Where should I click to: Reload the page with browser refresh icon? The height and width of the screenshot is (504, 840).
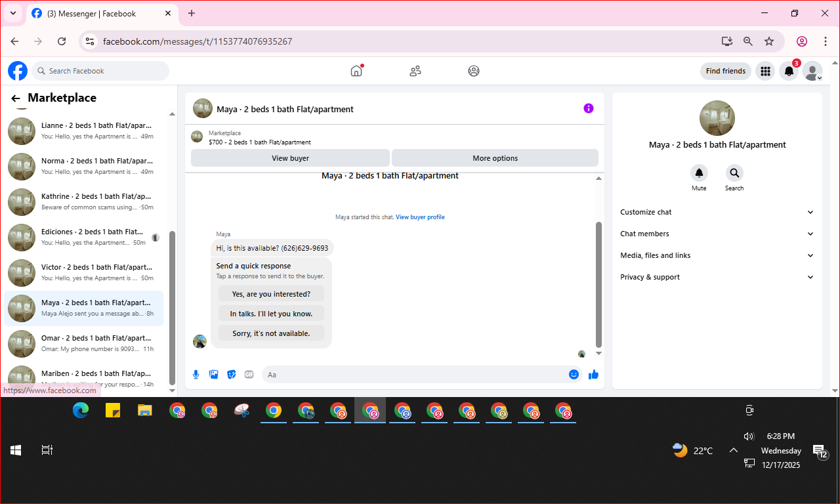click(x=62, y=41)
